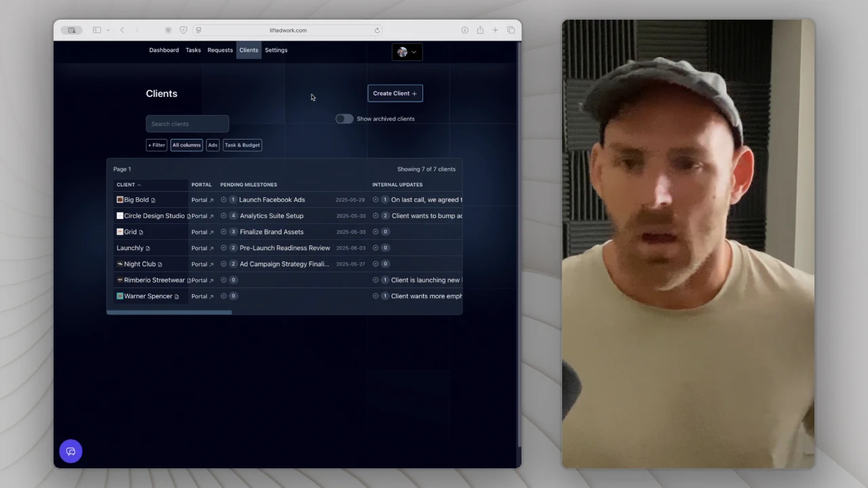Open document icon next to Launchly

tap(148, 248)
